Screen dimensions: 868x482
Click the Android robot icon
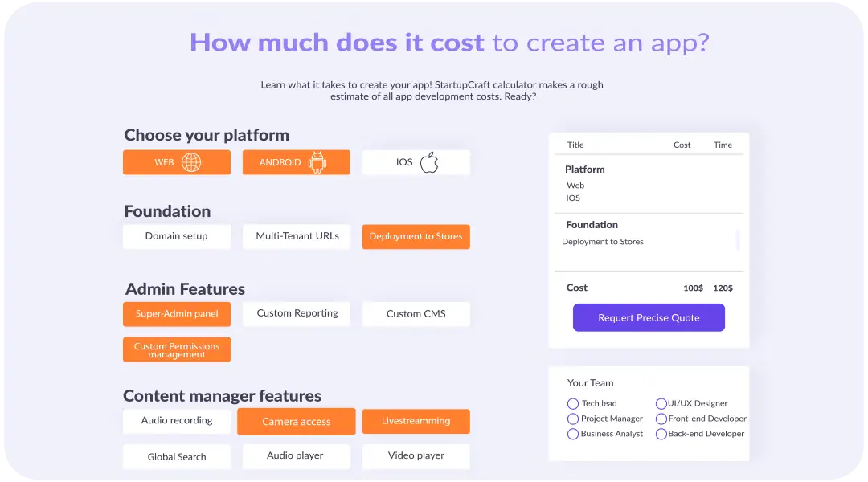317,162
